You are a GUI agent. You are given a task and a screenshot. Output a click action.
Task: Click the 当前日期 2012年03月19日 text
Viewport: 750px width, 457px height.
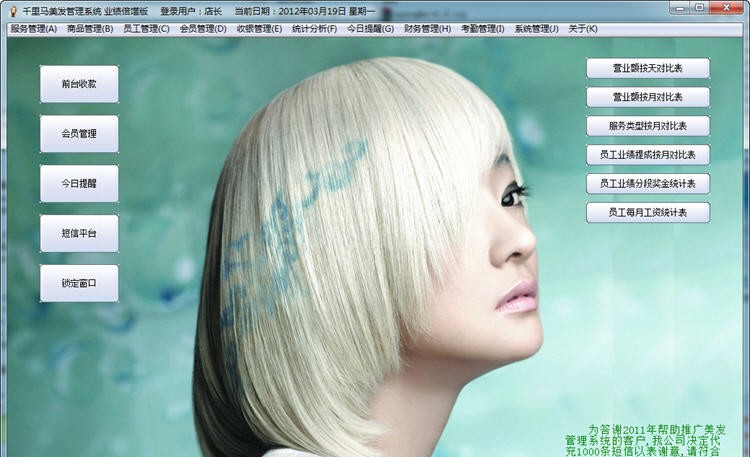305,11
